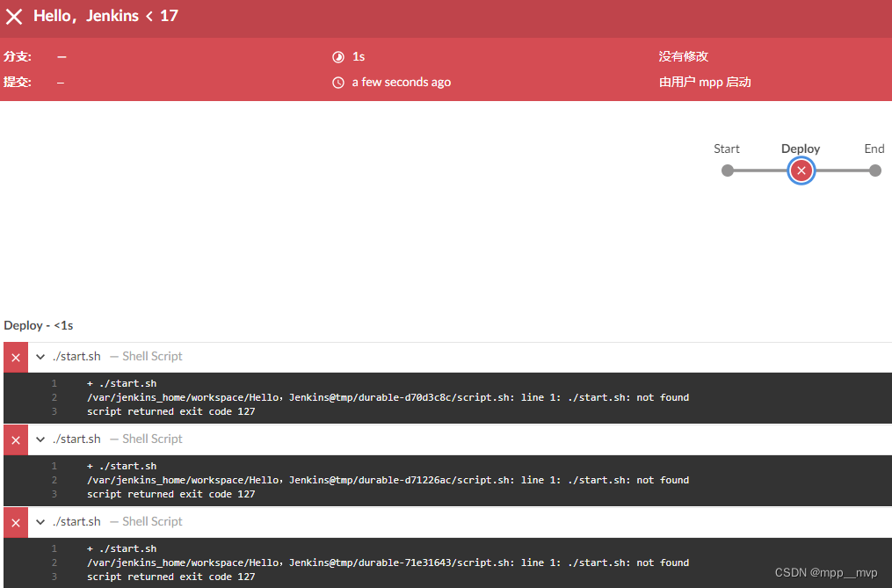Viewport: 892px width, 588px height.
Task: Click the End stage label
Action: (874, 149)
